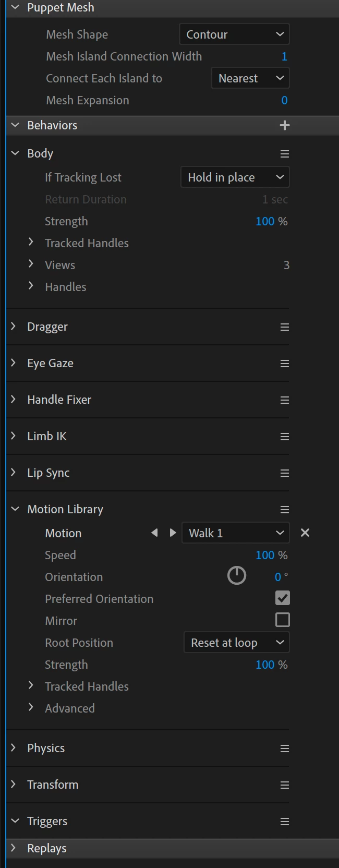This screenshot has height=868, width=339.
Task: Click the Mesh Expansion value
Action: pyautogui.click(x=284, y=100)
